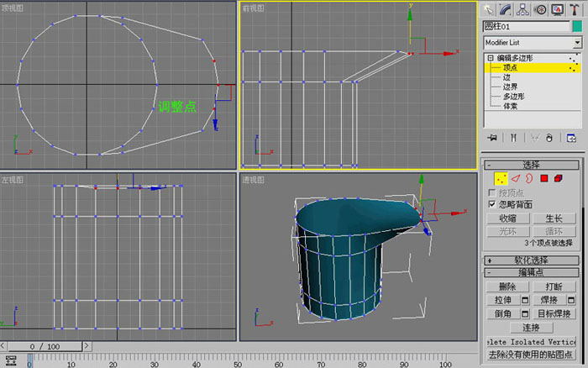588x368 pixels.
Task: Select 多边形 sub-object in modifier stack
Action: click(x=514, y=97)
